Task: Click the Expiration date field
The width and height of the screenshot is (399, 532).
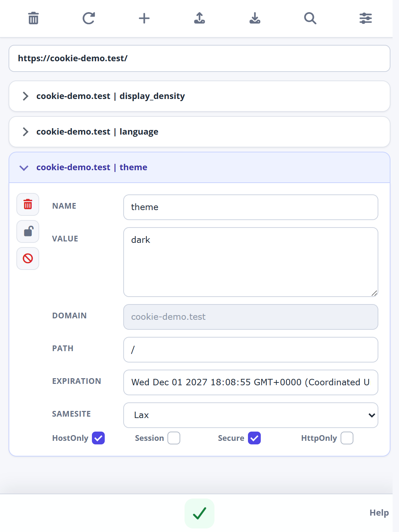Action: 251,382
